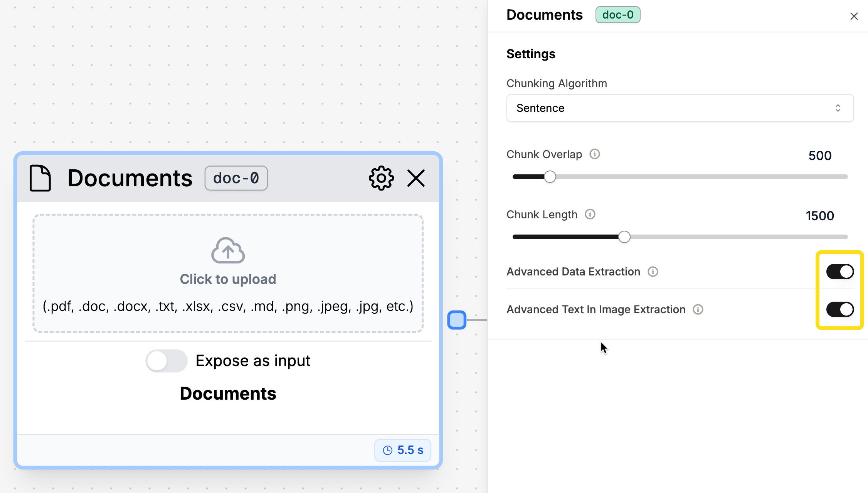Click the document file icon in node header
The width and height of the screenshot is (868, 493).
click(40, 178)
